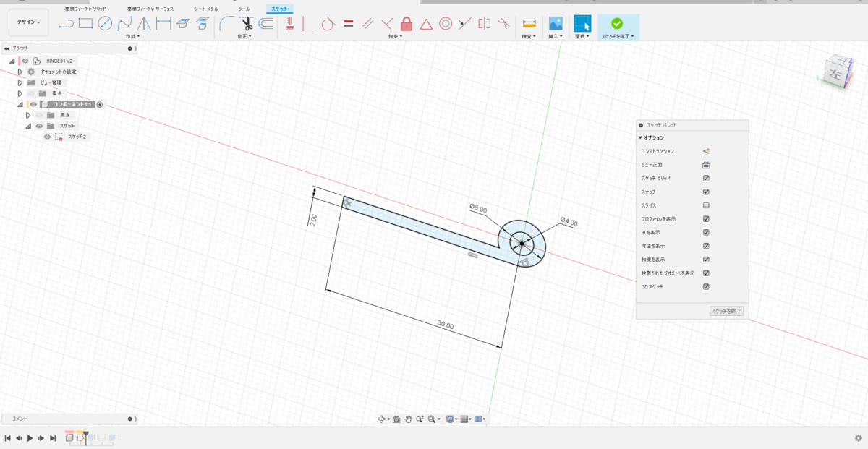Jump to timeline end
Screen dimensions: 868x449
coord(53,438)
